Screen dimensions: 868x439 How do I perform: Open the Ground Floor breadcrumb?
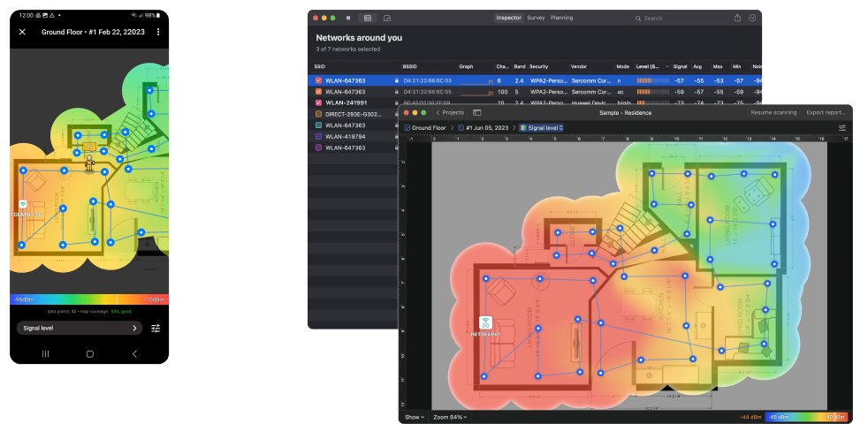425,128
